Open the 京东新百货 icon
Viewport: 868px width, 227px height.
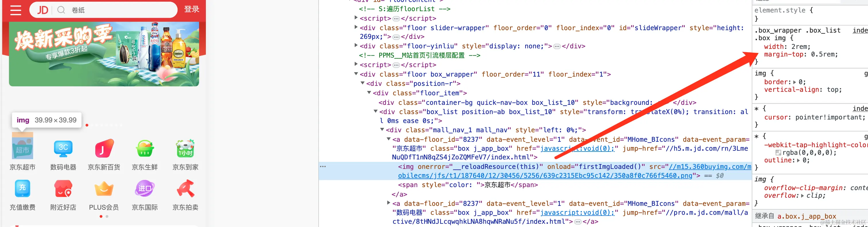(104, 149)
